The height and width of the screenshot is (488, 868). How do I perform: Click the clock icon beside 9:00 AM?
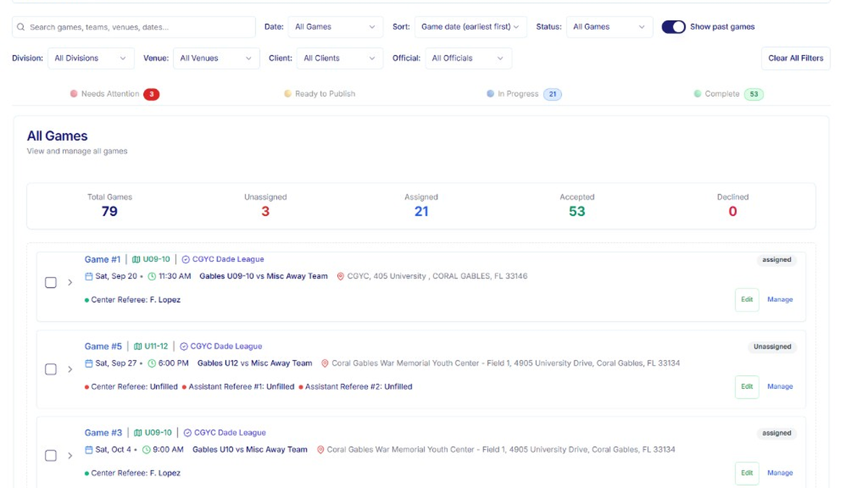point(147,450)
